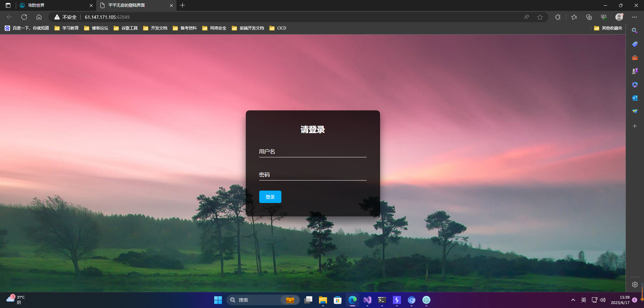Open the Settings and more menu
This screenshot has height=308, width=644.
tap(635, 17)
